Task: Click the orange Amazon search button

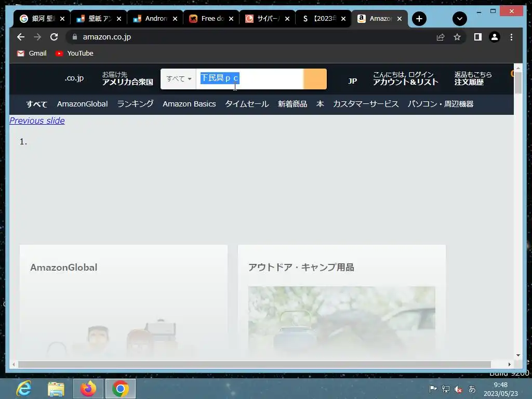Action: click(x=315, y=79)
